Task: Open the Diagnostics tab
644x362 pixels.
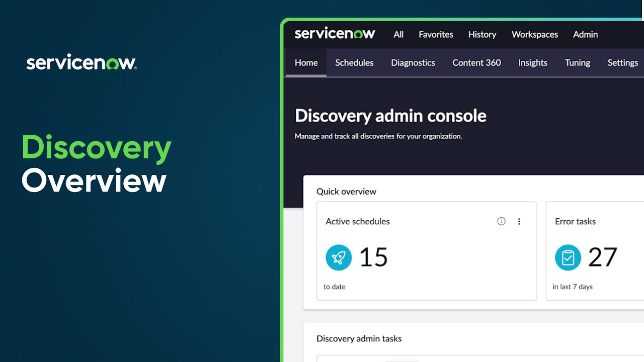Action: (413, 62)
